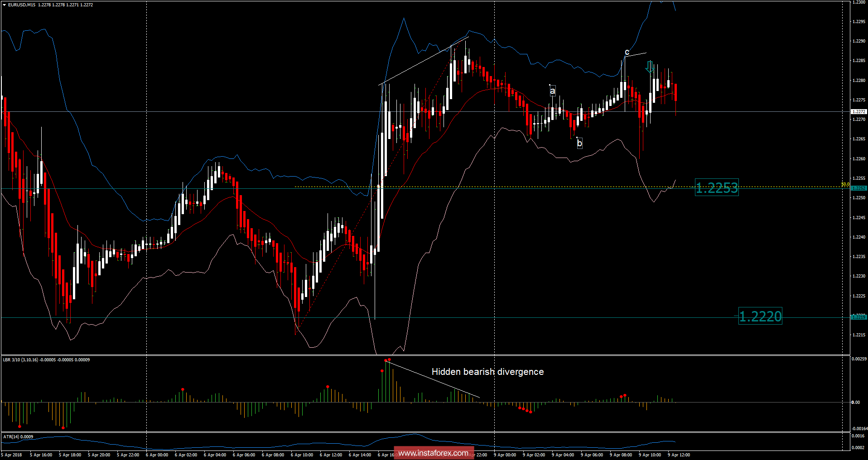
Task: Select the wave label 'a' on the chart
Action: [552, 91]
